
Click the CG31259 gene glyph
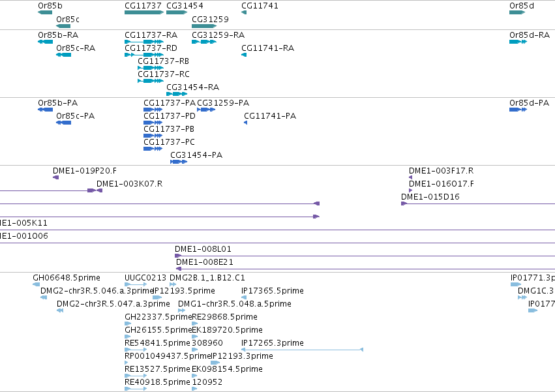(x=204, y=26)
